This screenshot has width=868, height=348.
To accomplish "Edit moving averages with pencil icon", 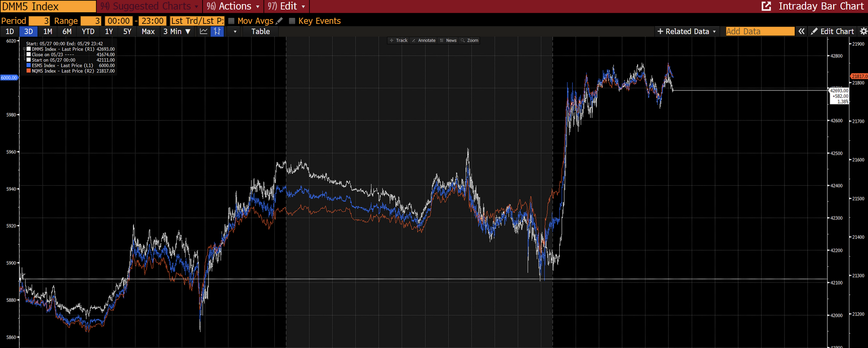I will click(279, 21).
